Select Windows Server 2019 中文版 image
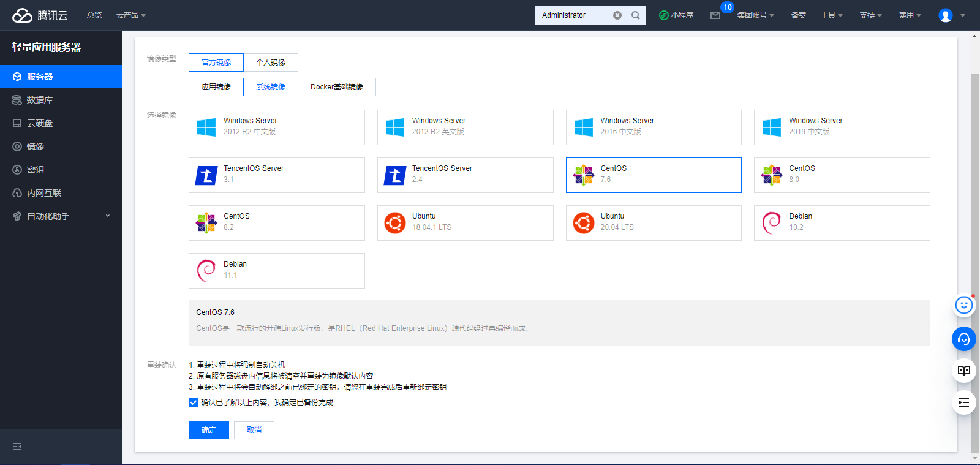The image size is (980, 465). pos(842,127)
